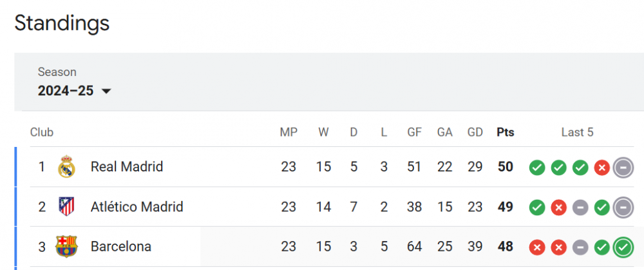The image size is (644, 270).
Task: Open the Atlético Madrid team name link
Action: [137, 207]
